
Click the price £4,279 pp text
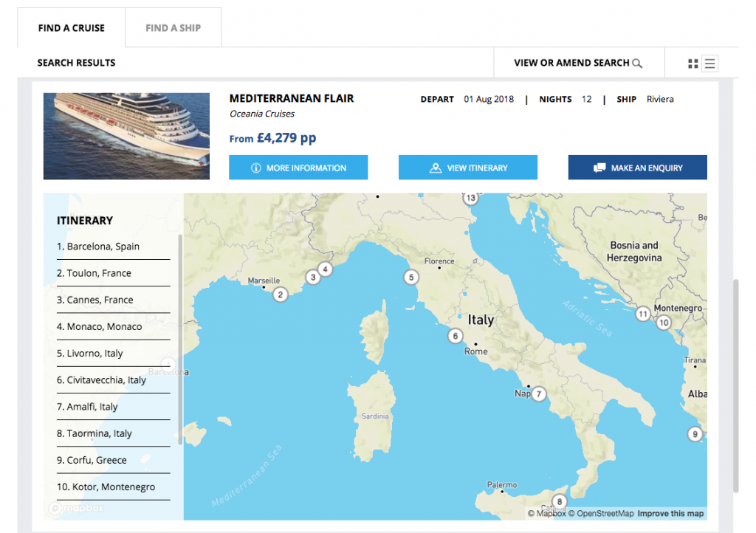click(286, 138)
